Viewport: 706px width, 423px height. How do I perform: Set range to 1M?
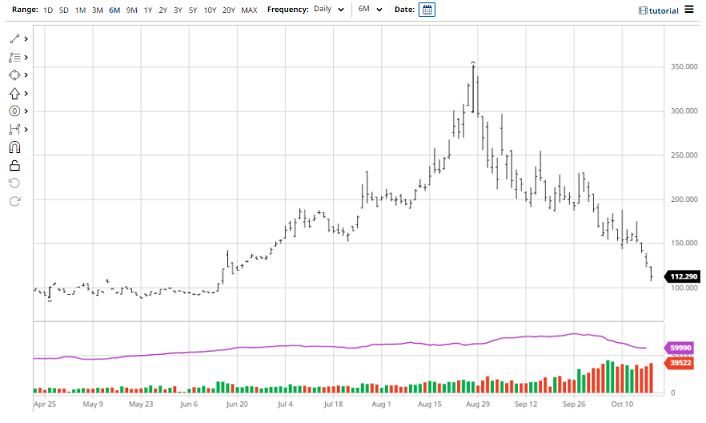[x=81, y=10]
